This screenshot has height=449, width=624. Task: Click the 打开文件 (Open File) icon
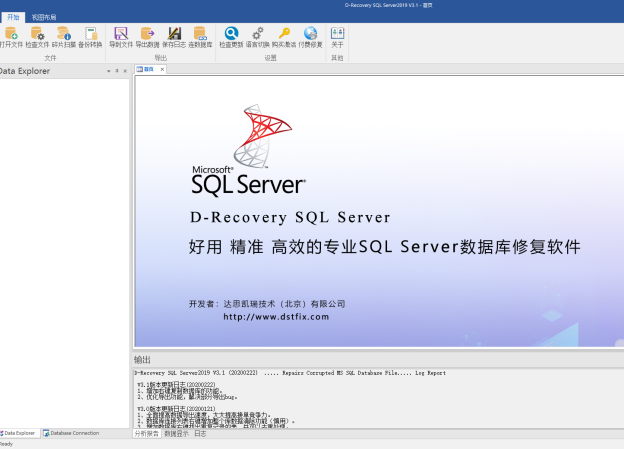point(11,33)
